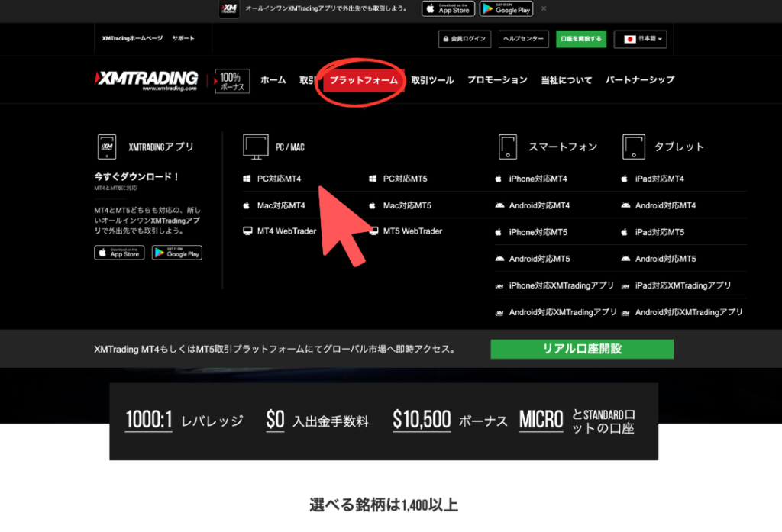Click the green リアル口座開設 button

pos(582,349)
